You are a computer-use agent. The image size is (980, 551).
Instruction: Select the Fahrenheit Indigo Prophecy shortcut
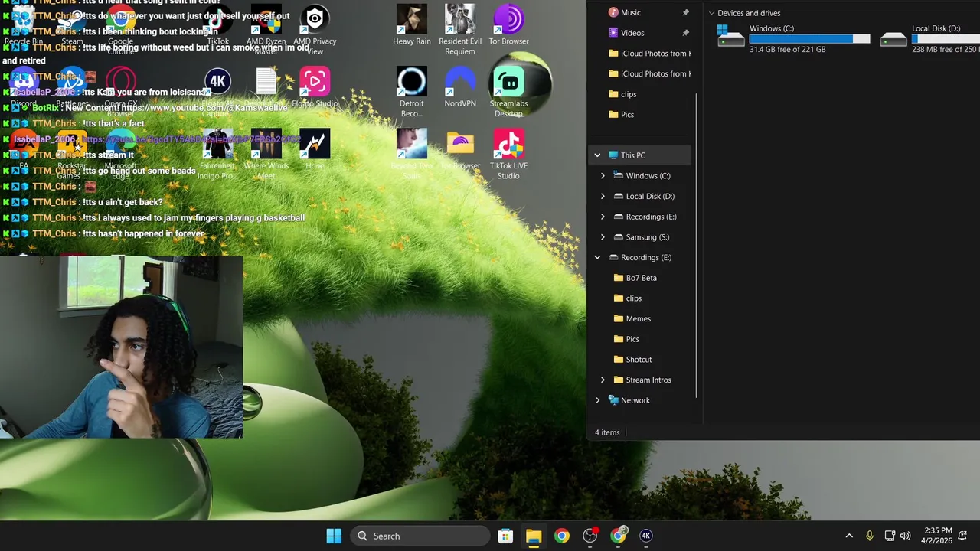tap(217, 155)
